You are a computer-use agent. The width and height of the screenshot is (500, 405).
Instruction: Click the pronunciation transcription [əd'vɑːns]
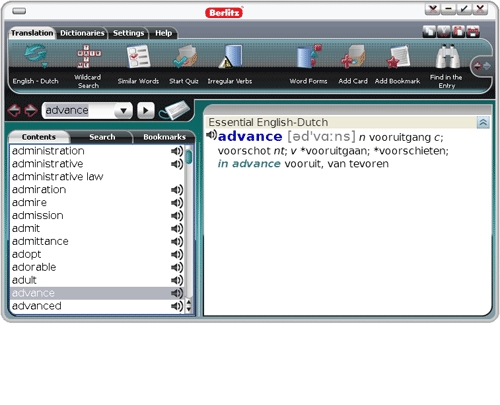pyautogui.click(x=322, y=137)
